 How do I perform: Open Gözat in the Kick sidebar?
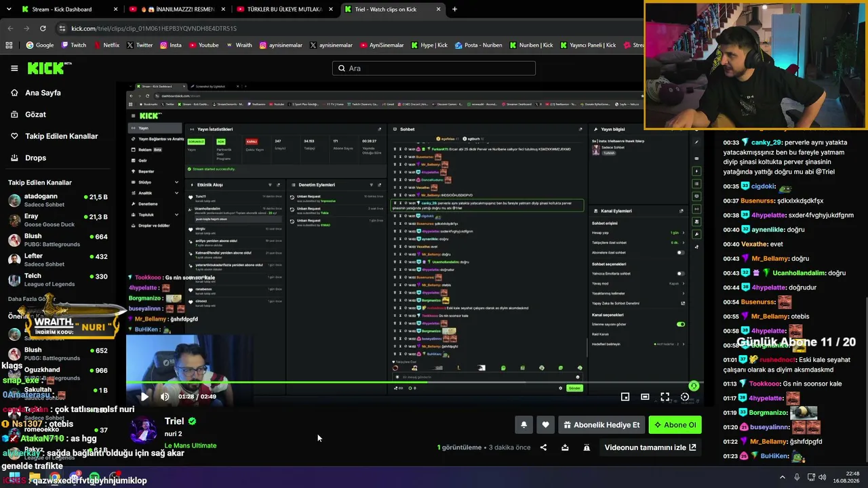(x=35, y=115)
